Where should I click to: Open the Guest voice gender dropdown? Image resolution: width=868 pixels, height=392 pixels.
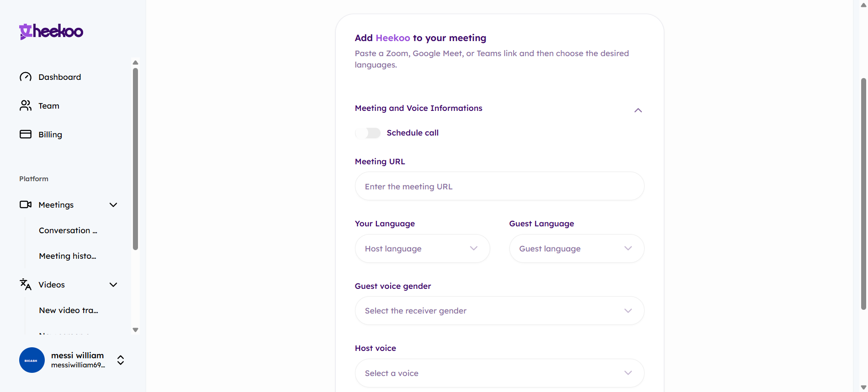click(x=500, y=311)
